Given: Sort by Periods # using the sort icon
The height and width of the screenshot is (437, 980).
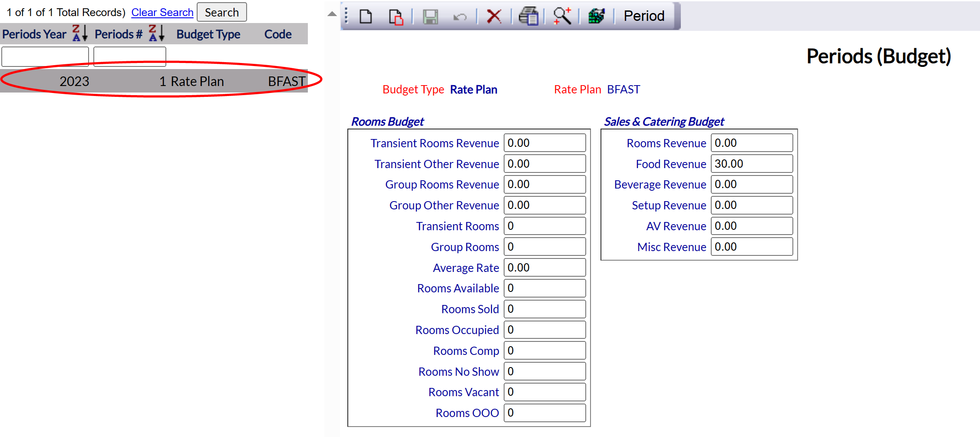Looking at the screenshot, I should tap(156, 33).
